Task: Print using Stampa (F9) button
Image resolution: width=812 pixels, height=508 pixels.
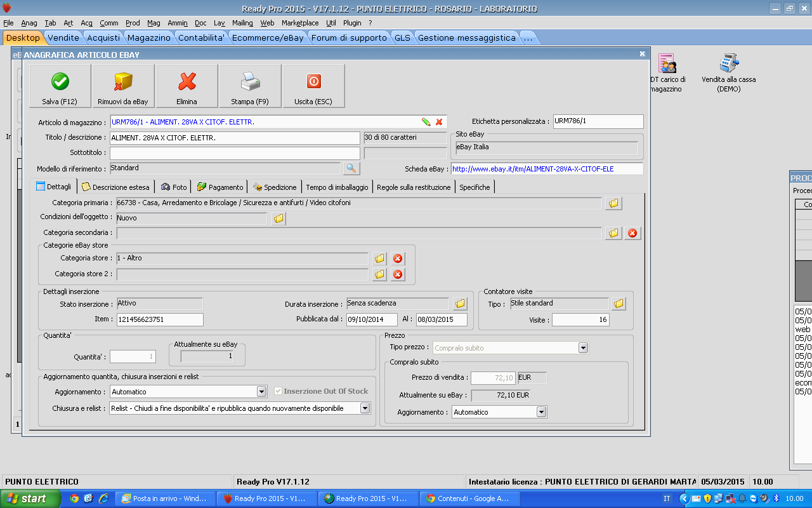Action: [250, 86]
